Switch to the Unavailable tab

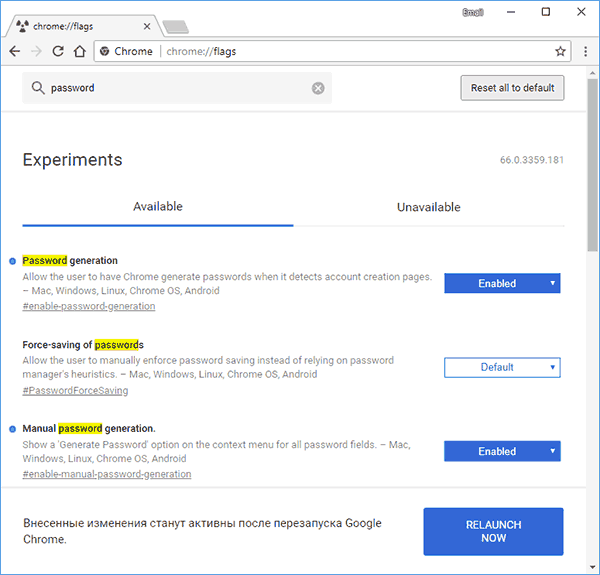(429, 207)
